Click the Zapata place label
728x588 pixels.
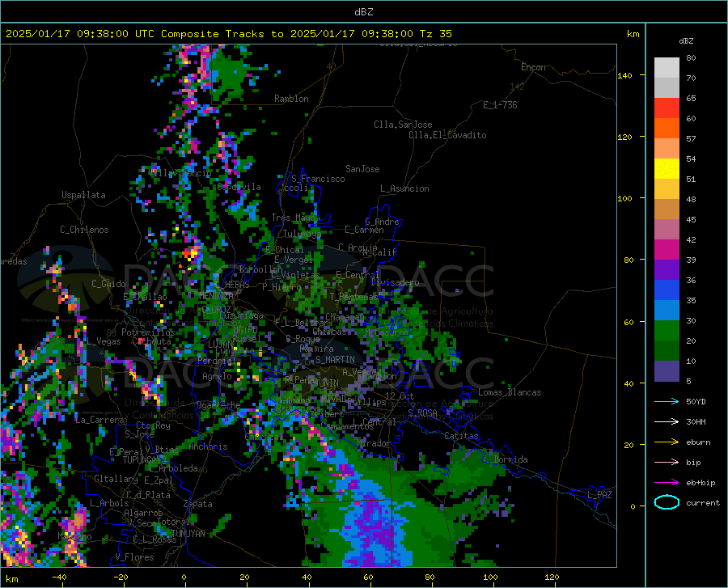[198, 504]
